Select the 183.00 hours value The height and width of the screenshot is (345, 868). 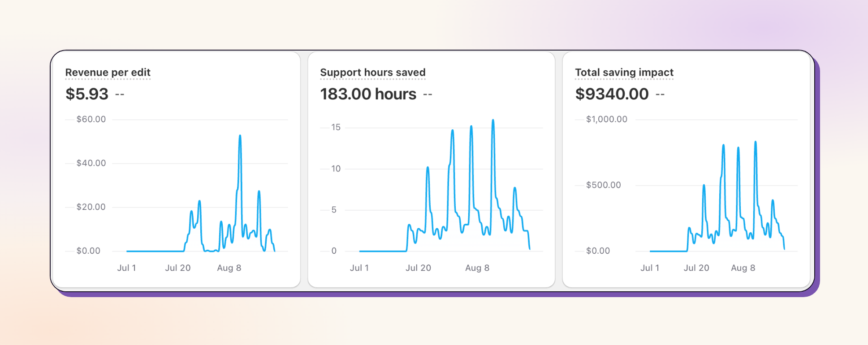pyautogui.click(x=368, y=94)
